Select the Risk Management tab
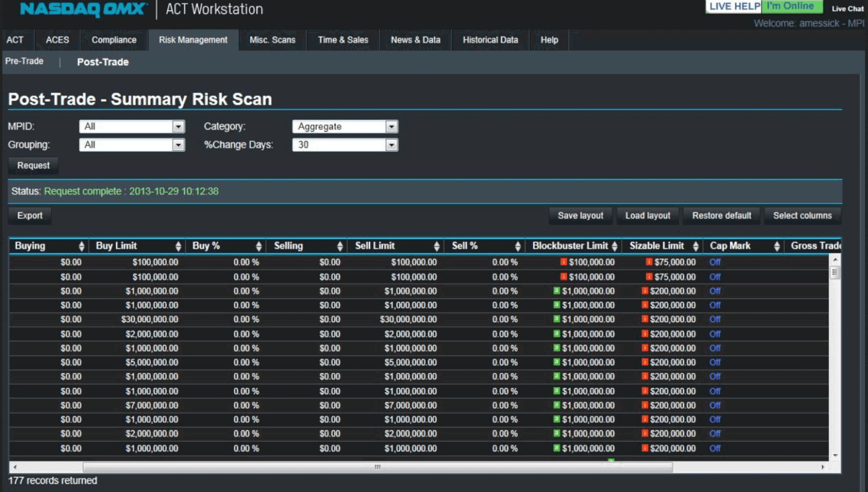Viewport: 868px width, 492px height. (193, 40)
